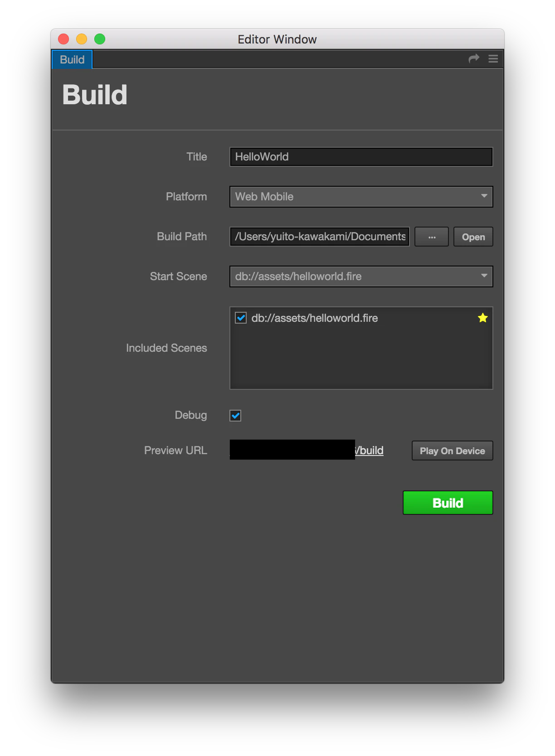Select the db://assets/helloworld.fire scene row text
The image size is (555, 756).
(x=315, y=318)
